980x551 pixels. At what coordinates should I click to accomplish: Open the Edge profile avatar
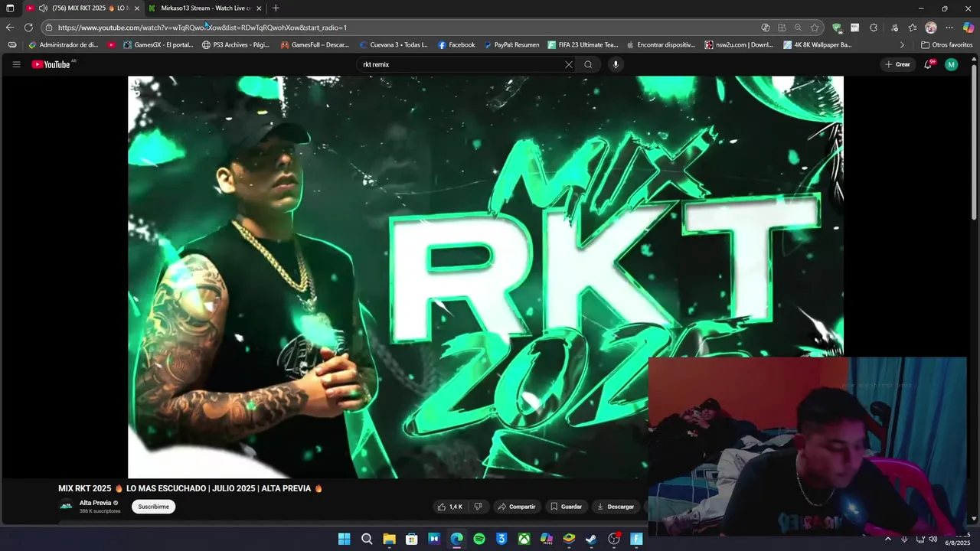tap(931, 28)
